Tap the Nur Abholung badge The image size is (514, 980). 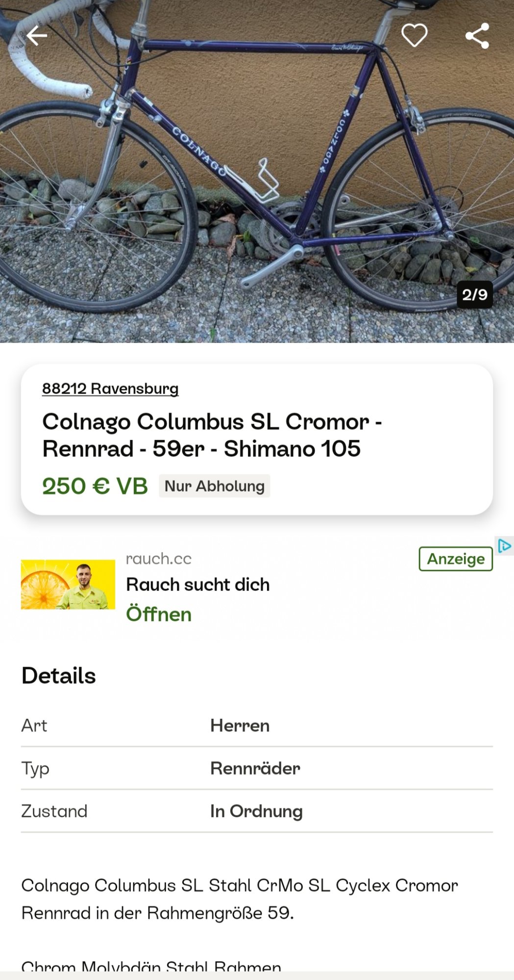point(214,486)
